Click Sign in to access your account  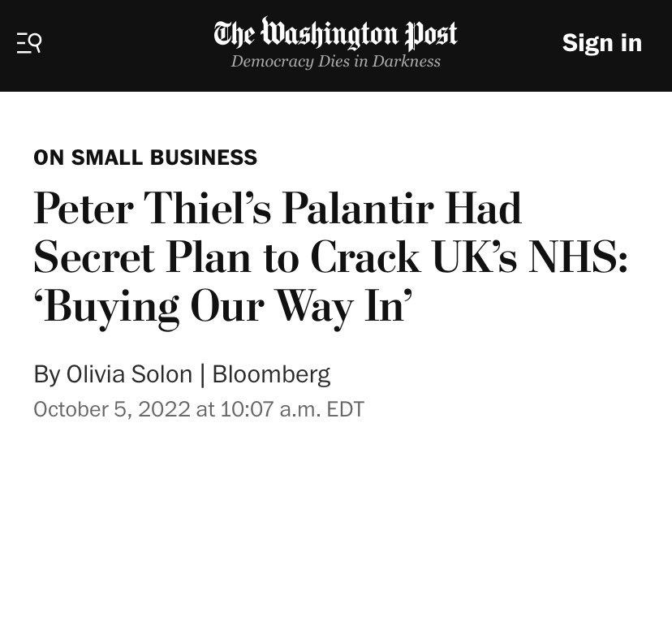[601, 43]
